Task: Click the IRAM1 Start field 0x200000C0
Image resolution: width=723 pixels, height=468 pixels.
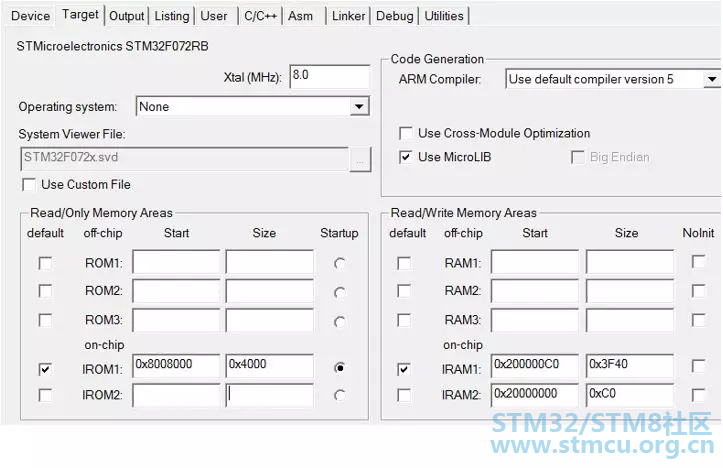Action: [x=535, y=366]
